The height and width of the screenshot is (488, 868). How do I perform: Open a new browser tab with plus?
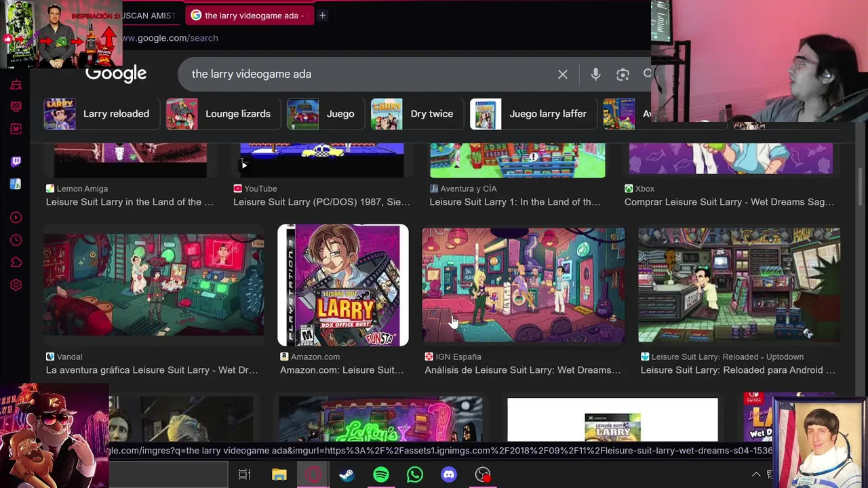pyautogui.click(x=323, y=15)
